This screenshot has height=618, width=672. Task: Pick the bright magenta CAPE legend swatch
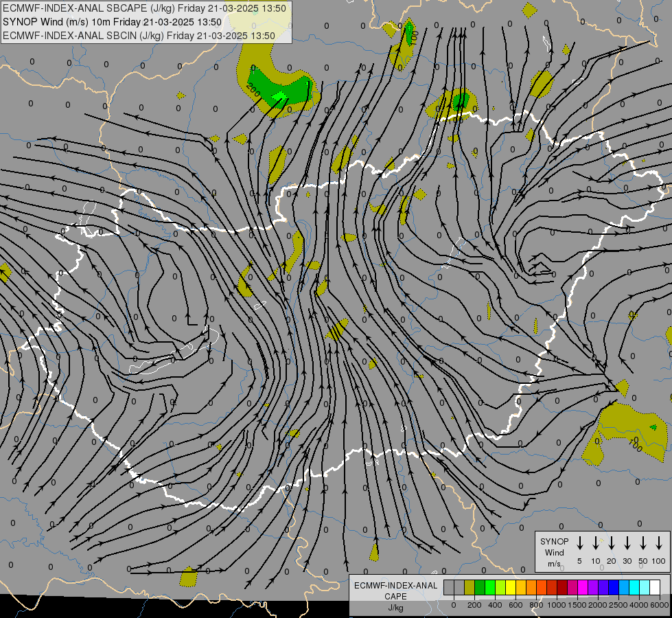(583, 587)
